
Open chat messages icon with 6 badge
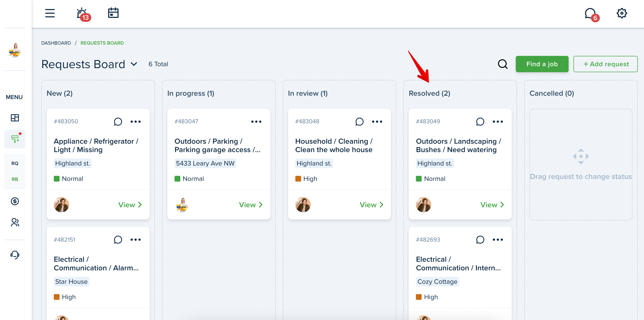pyautogui.click(x=591, y=14)
